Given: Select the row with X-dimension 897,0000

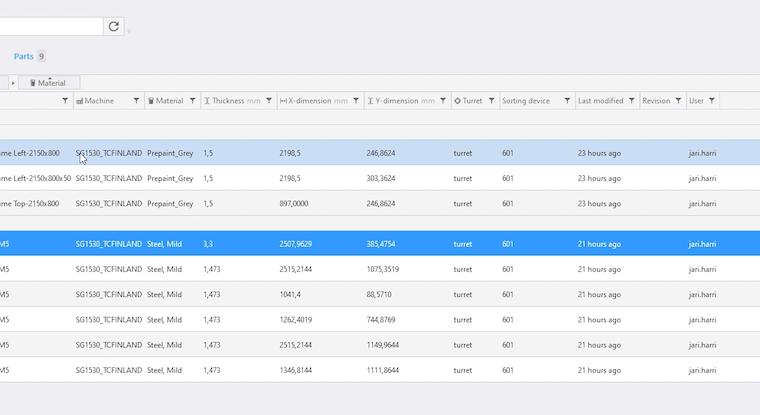Looking at the screenshot, I should coord(300,203).
